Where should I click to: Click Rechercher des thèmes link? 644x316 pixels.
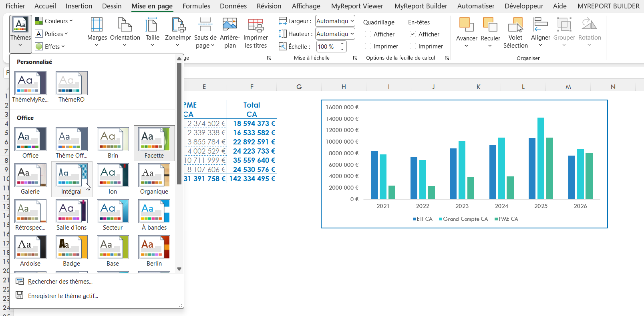point(60,282)
